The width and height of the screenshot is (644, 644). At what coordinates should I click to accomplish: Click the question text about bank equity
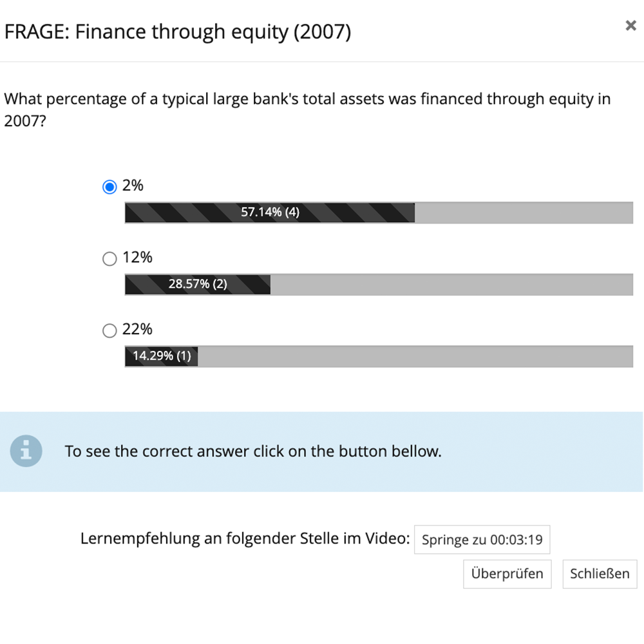(307, 100)
